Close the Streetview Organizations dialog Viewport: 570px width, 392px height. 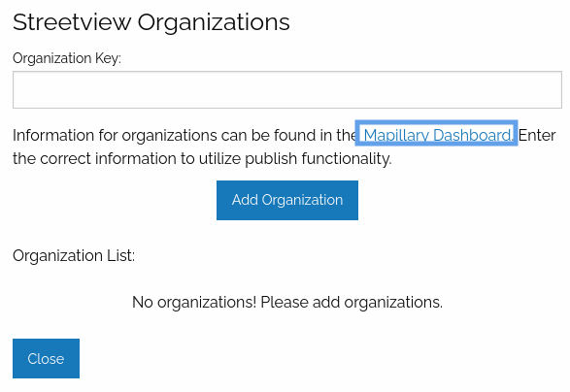(46, 359)
